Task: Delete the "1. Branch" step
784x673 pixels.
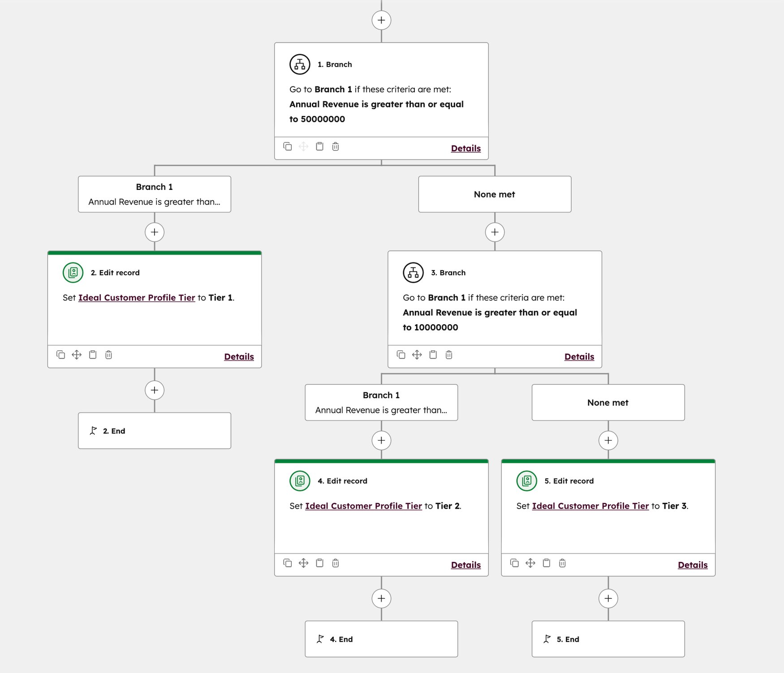Action: pos(336,146)
